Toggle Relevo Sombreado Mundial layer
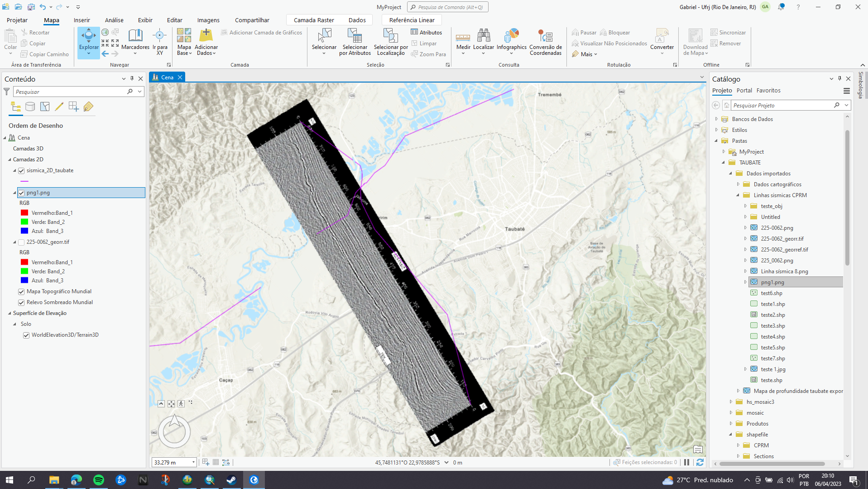Screen dimensions: 868x489 pos(21,303)
